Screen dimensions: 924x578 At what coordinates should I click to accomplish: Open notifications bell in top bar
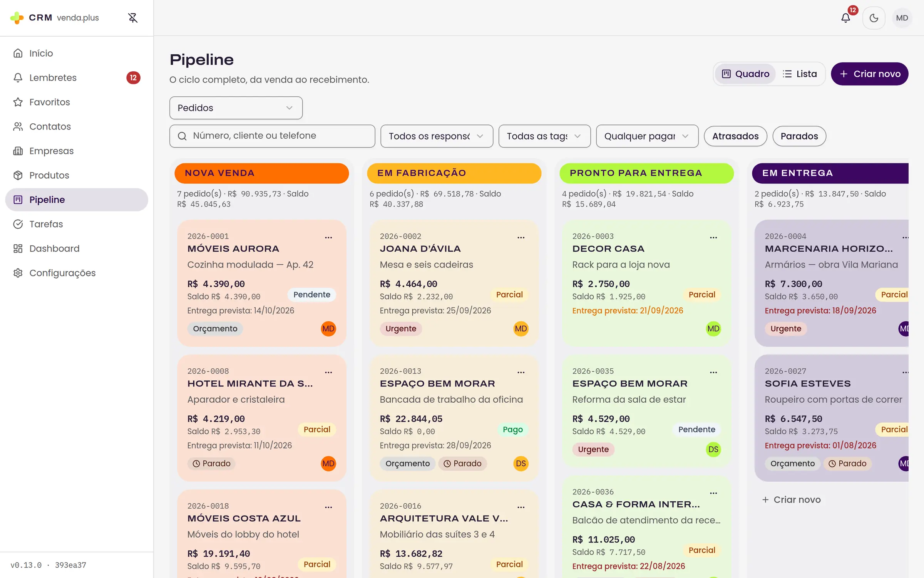click(845, 18)
